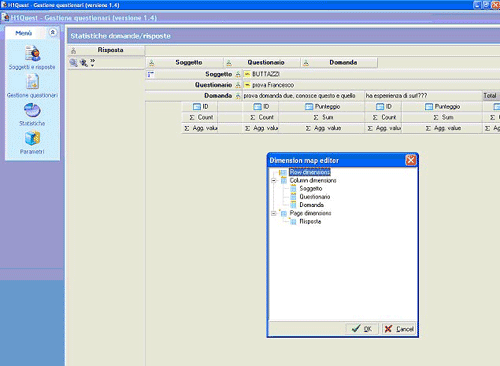Click the Domanda column dimension button

pyautogui.click(x=339, y=62)
